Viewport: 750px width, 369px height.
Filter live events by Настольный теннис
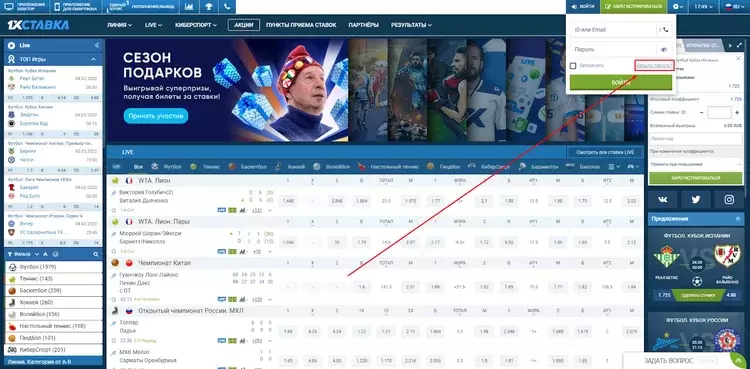click(x=388, y=167)
